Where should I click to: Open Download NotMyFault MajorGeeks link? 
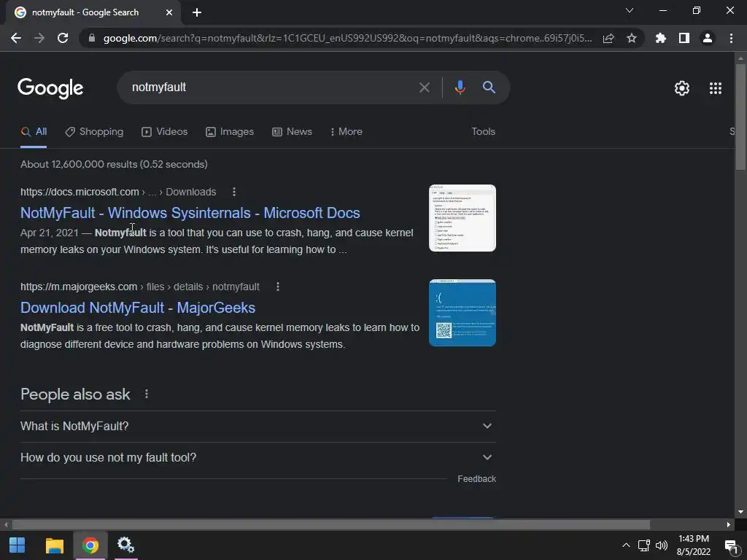click(138, 308)
